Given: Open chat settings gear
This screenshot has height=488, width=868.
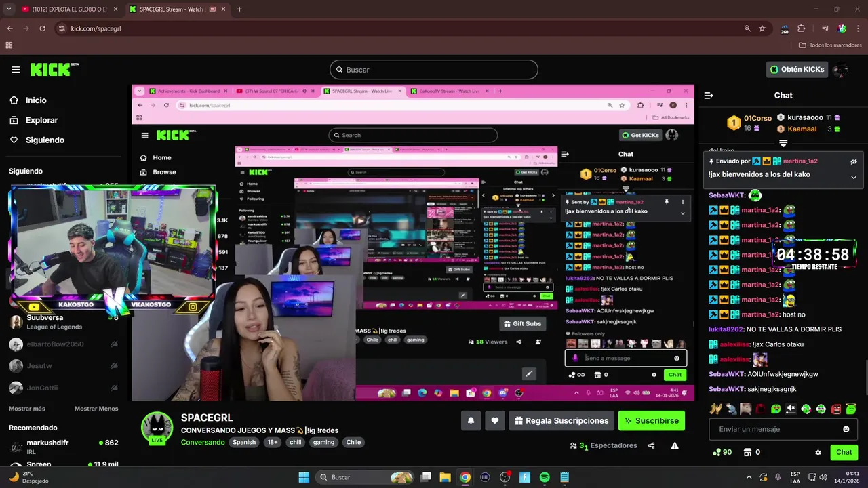Looking at the screenshot, I should click(818, 452).
